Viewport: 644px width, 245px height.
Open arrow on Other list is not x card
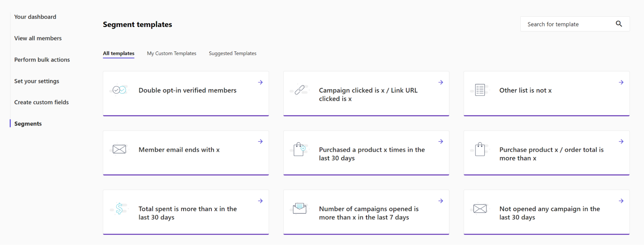[621, 82]
